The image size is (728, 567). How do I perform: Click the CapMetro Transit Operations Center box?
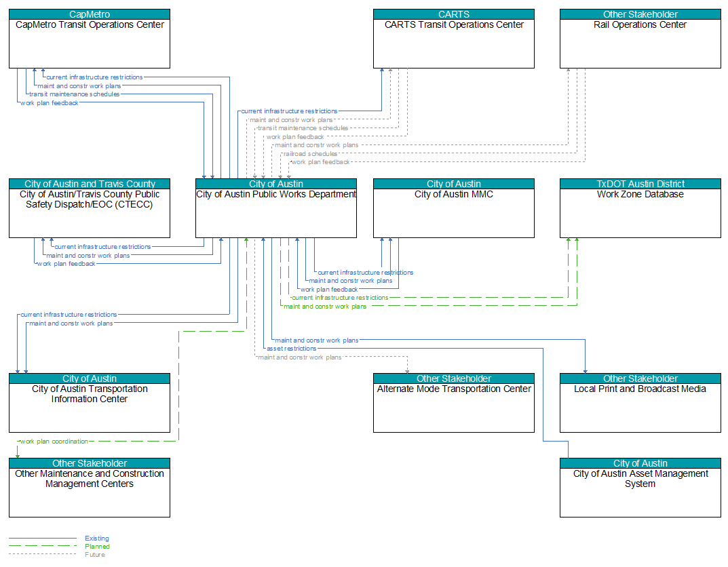pos(90,39)
